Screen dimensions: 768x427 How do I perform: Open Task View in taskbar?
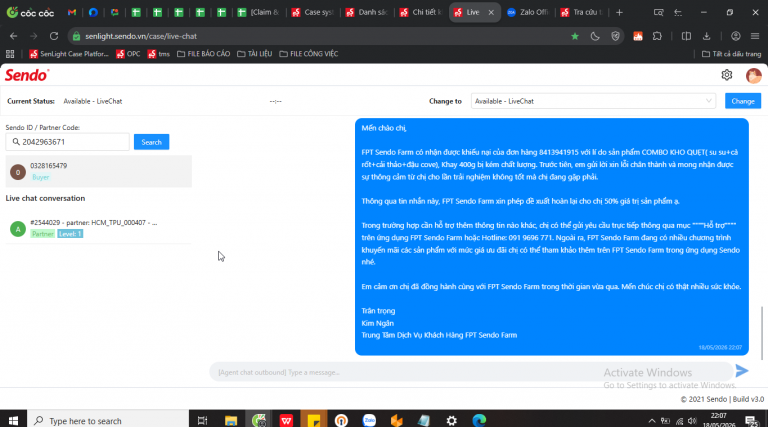pos(202,420)
